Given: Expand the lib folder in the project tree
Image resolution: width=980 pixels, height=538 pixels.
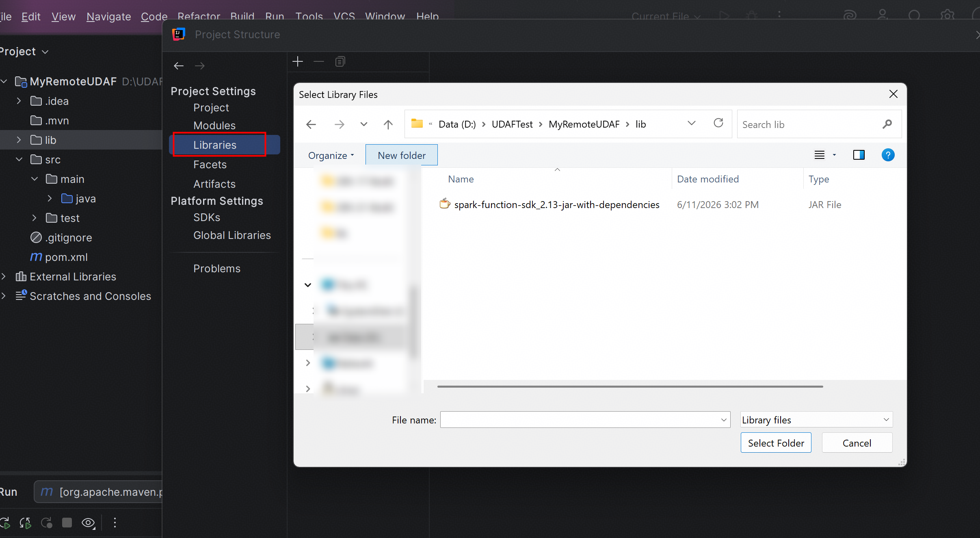Looking at the screenshot, I should [x=19, y=140].
